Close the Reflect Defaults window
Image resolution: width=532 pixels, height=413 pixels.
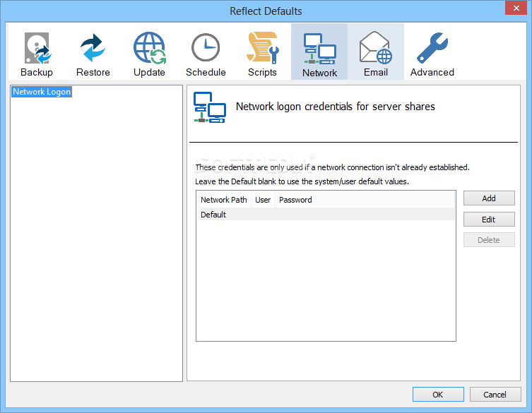click(516, 8)
